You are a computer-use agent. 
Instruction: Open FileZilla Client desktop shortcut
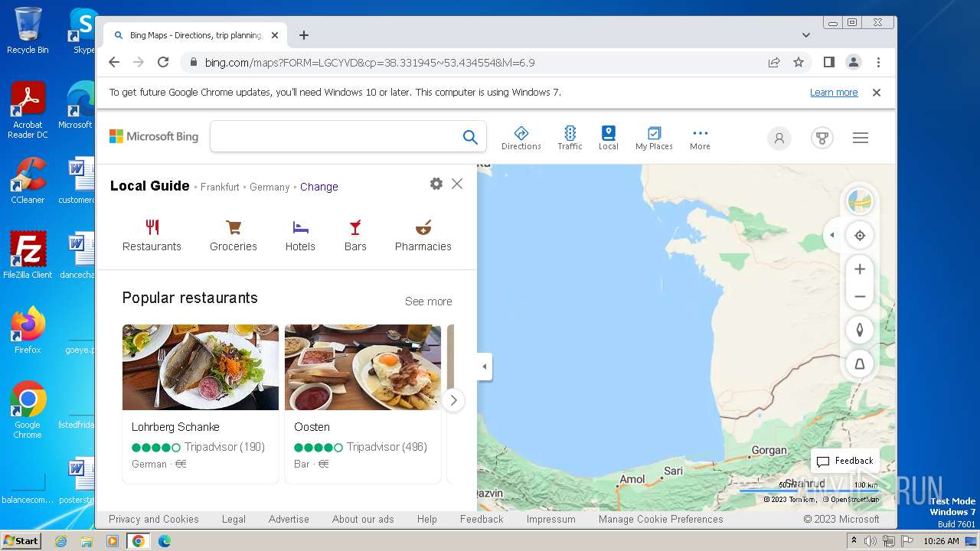(x=28, y=255)
